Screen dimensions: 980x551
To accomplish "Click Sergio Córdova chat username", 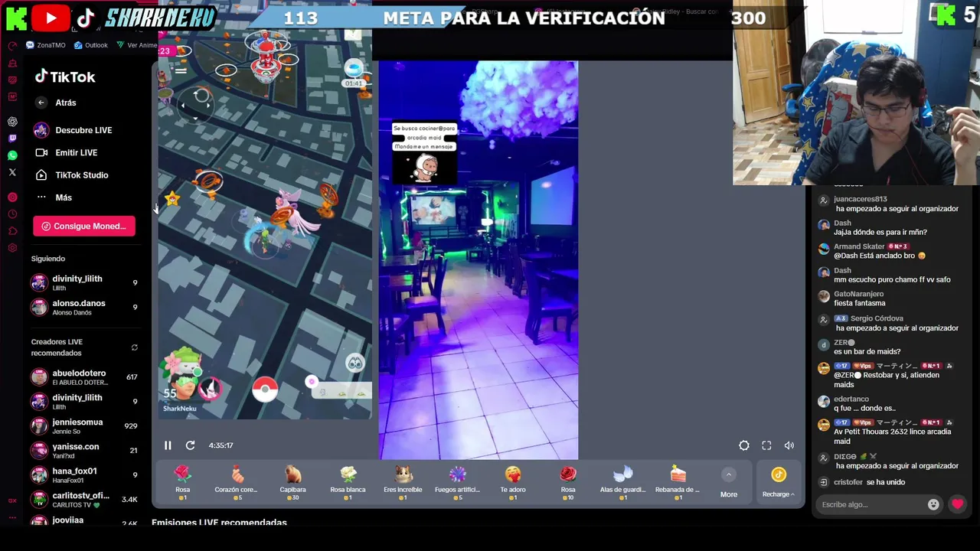I will 877,318.
